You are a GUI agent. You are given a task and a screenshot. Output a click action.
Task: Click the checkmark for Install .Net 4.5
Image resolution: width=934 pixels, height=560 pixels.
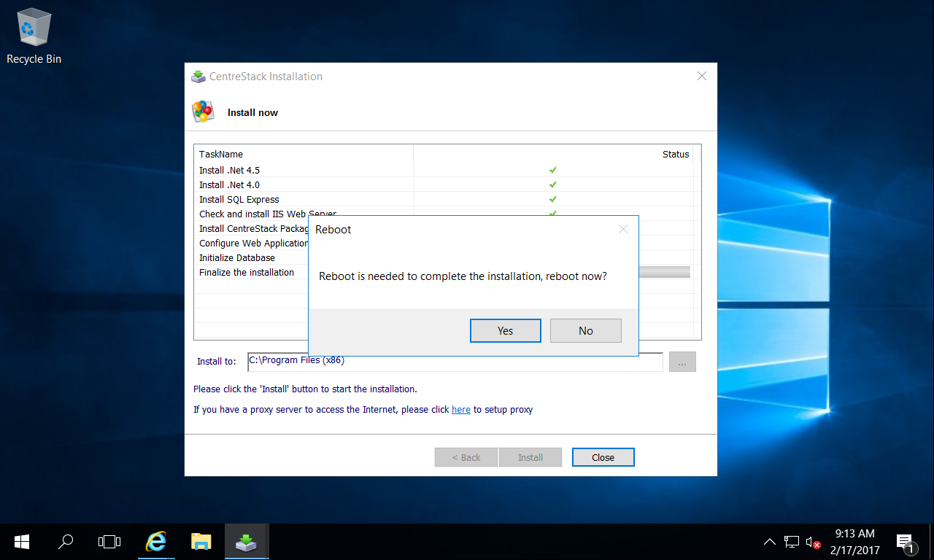point(553,170)
